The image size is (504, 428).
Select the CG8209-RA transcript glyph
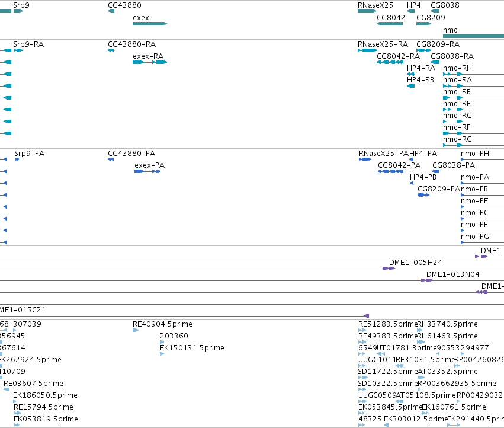423,50
